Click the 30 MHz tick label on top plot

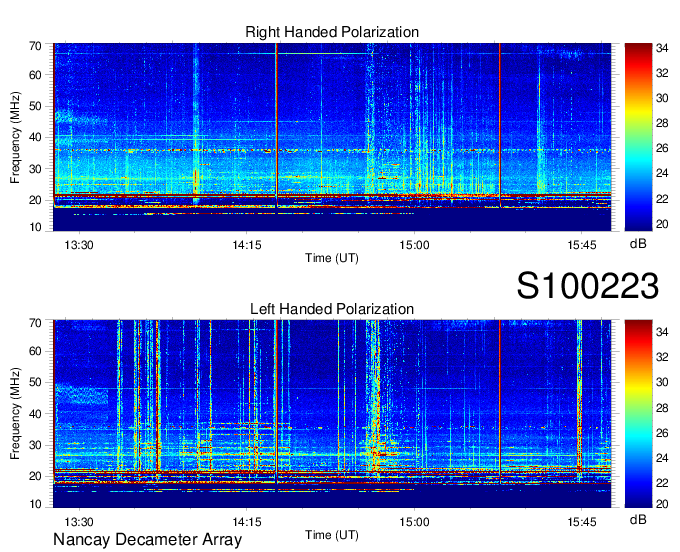pyautogui.click(x=35, y=169)
